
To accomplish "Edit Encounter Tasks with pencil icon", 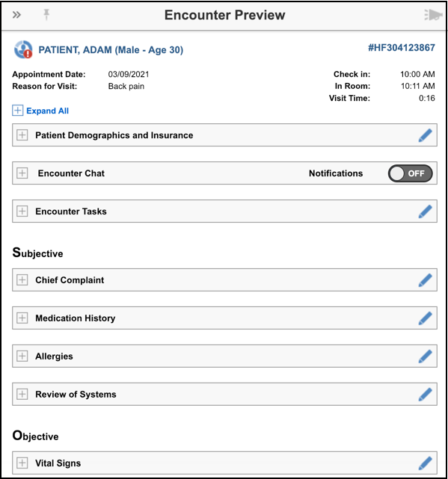I will coord(425,211).
